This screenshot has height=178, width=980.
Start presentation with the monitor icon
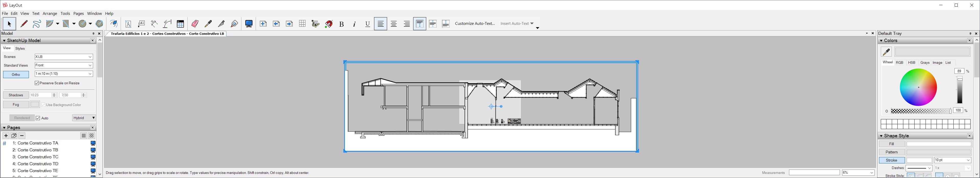coord(249,24)
